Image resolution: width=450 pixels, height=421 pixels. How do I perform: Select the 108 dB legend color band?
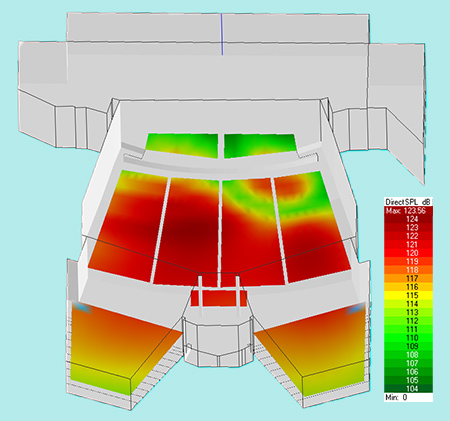(408, 355)
